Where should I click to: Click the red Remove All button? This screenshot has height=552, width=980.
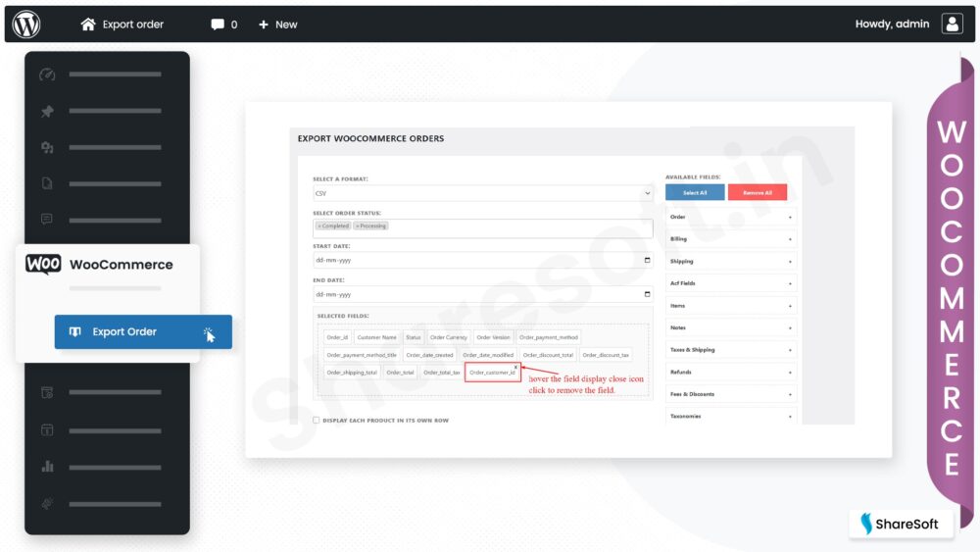(758, 192)
